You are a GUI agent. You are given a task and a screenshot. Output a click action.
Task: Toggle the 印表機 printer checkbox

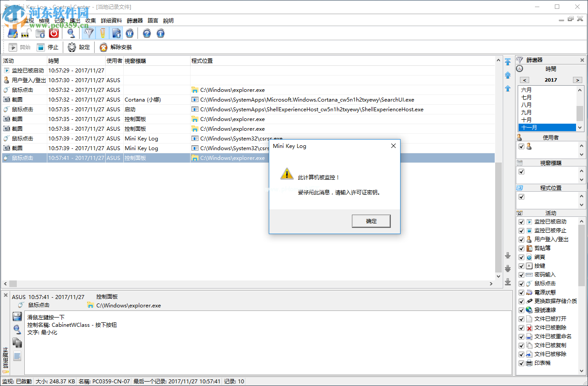pos(521,363)
